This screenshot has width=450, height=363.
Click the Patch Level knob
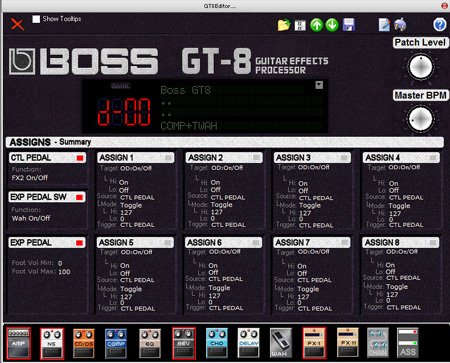tap(421, 67)
